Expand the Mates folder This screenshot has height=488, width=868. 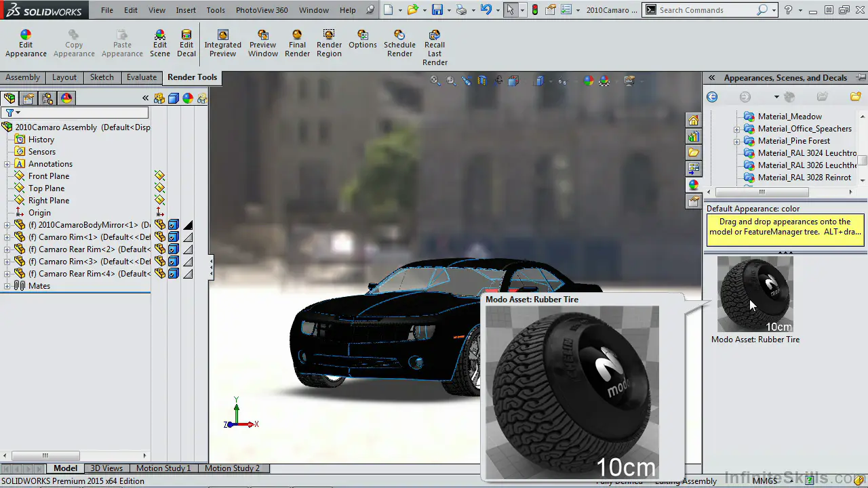pos(7,286)
